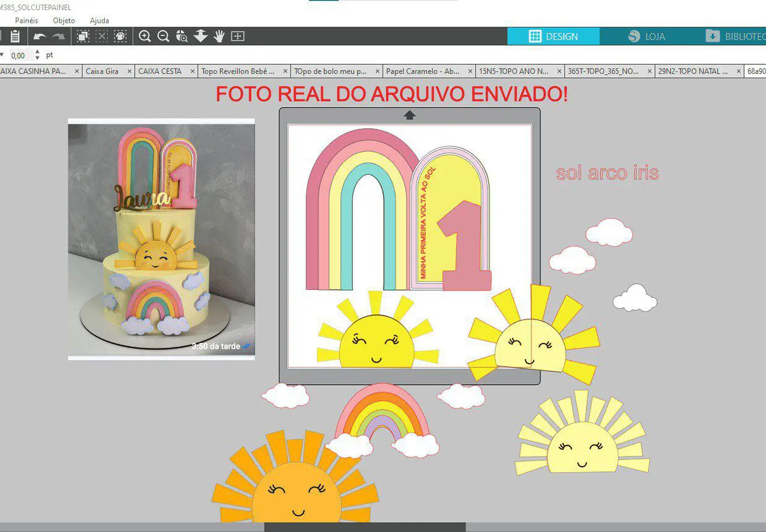Click the grid icon on the DESIGN tab
The image size is (766, 532).
(535, 36)
